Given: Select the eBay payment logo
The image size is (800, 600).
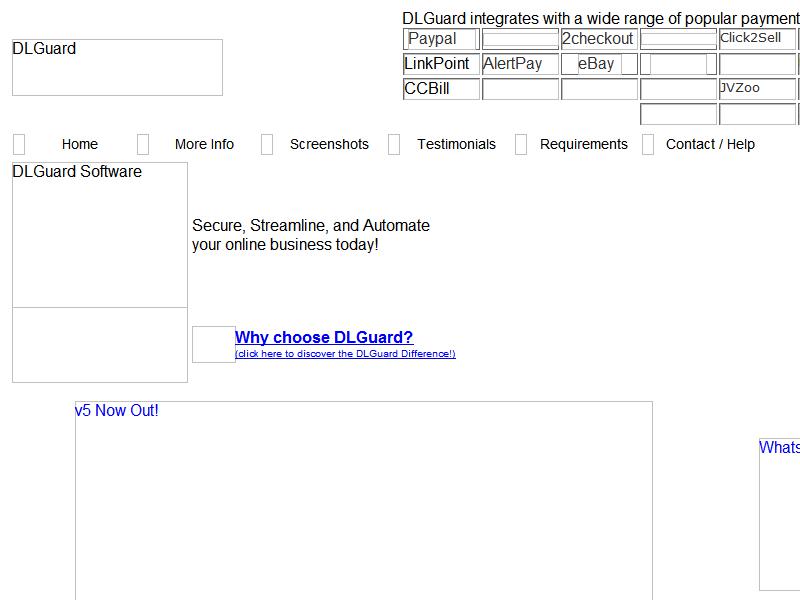Looking at the screenshot, I should point(599,64).
